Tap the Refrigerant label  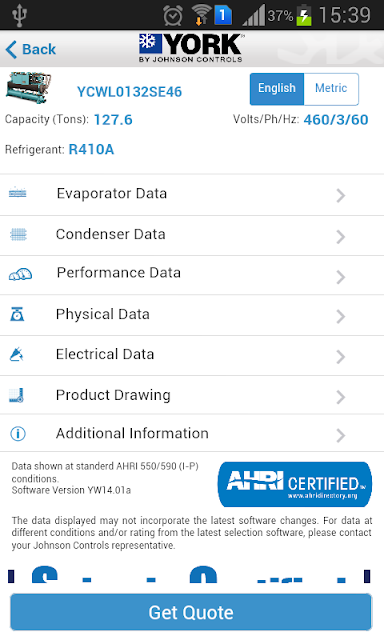pos(35,149)
